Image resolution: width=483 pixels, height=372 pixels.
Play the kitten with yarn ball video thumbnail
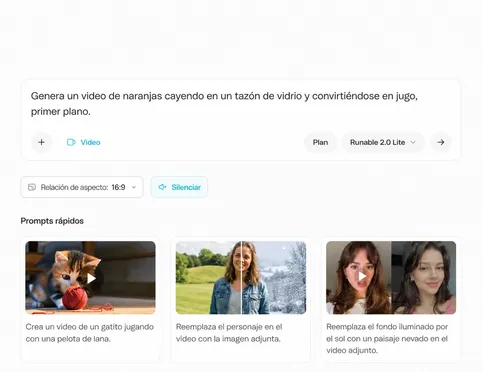(x=90, y=278)
